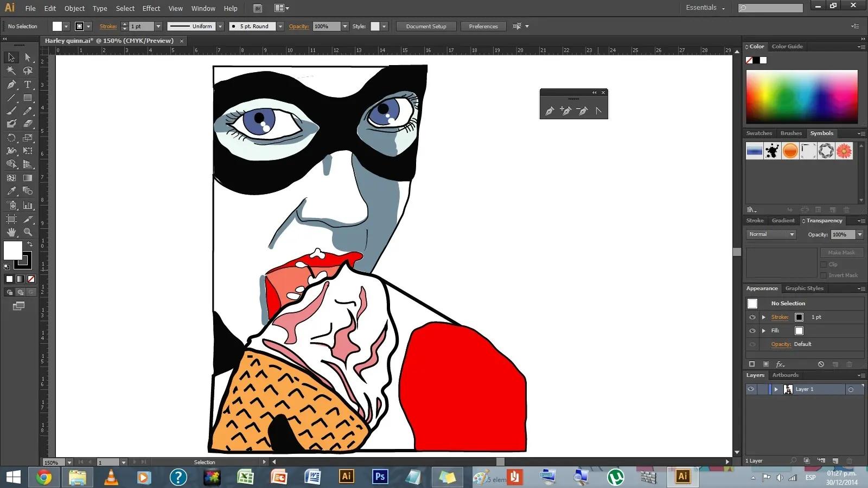Viewport: 868px width, 488px height.
Task: Select the Rotate tool
Action: (11, 138)
